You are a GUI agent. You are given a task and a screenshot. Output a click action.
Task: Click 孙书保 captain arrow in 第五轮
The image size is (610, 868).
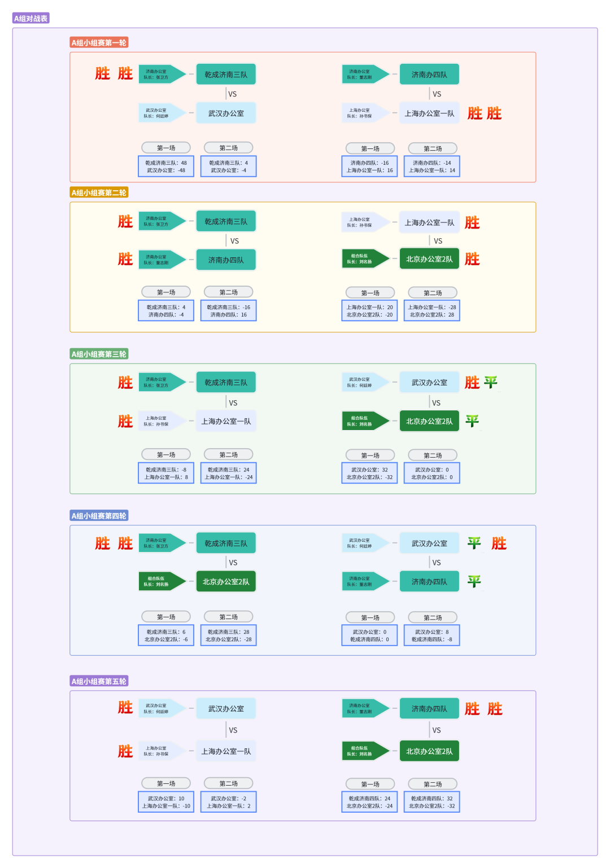point(162,751)
